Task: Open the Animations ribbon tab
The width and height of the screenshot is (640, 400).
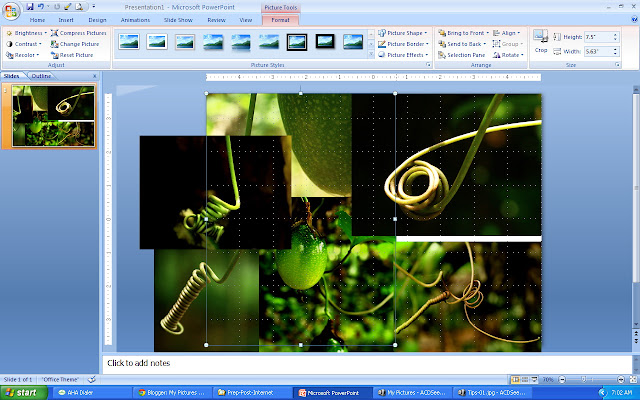Action: click(135, 20)
